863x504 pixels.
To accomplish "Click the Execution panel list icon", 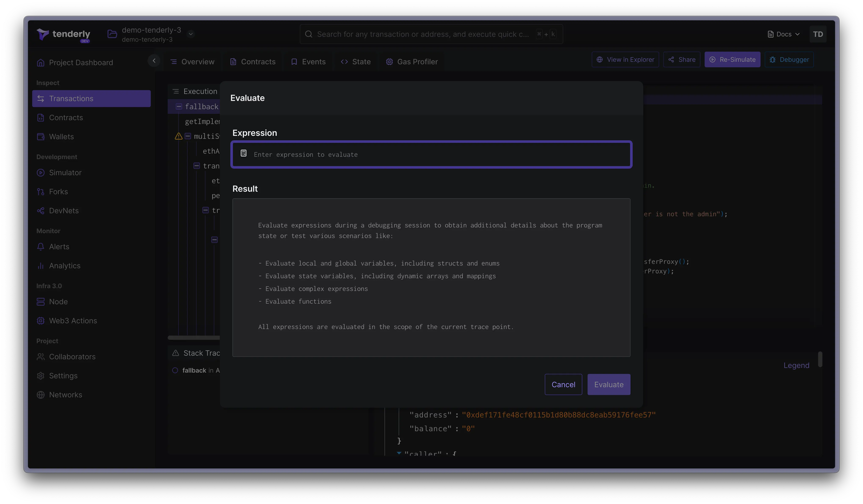I will tap(176, 91).
